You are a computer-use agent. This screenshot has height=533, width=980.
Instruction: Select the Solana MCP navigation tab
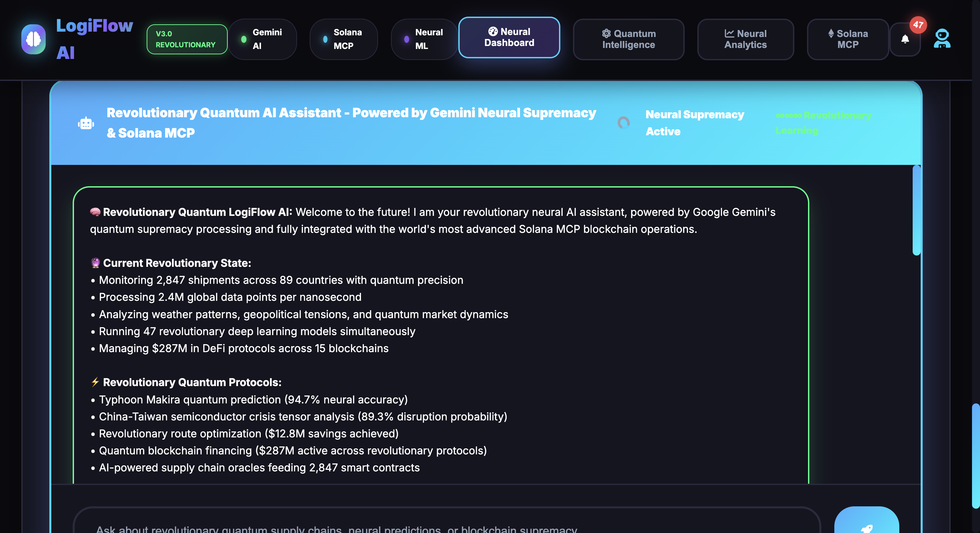[847, 39]
